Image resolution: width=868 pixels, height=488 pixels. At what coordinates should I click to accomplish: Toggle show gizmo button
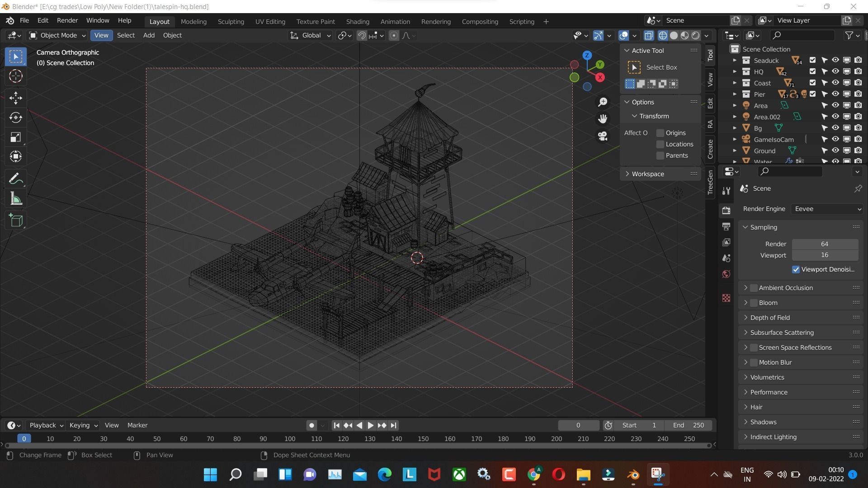[598, 35]
